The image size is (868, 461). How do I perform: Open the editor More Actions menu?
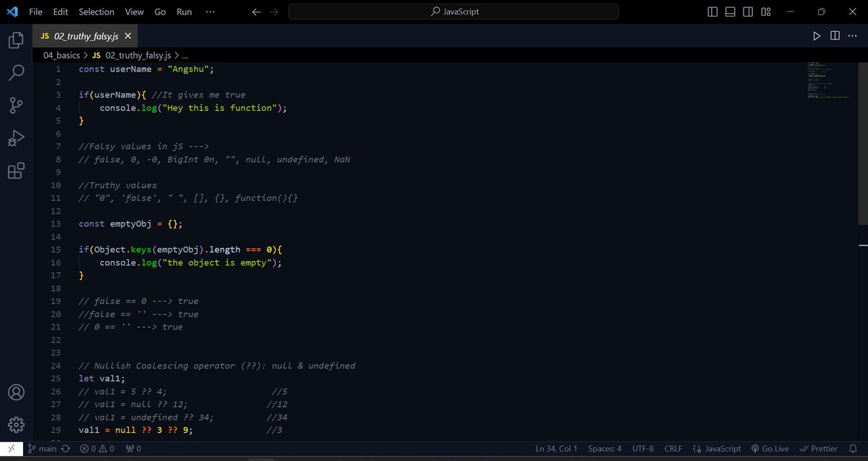pyautogui.click(x=852, y=35)
